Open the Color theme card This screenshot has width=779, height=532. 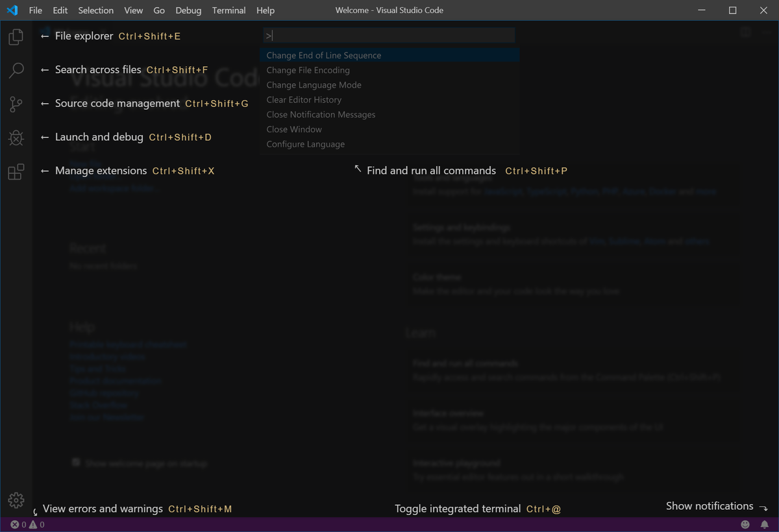(x=573, y=284)
